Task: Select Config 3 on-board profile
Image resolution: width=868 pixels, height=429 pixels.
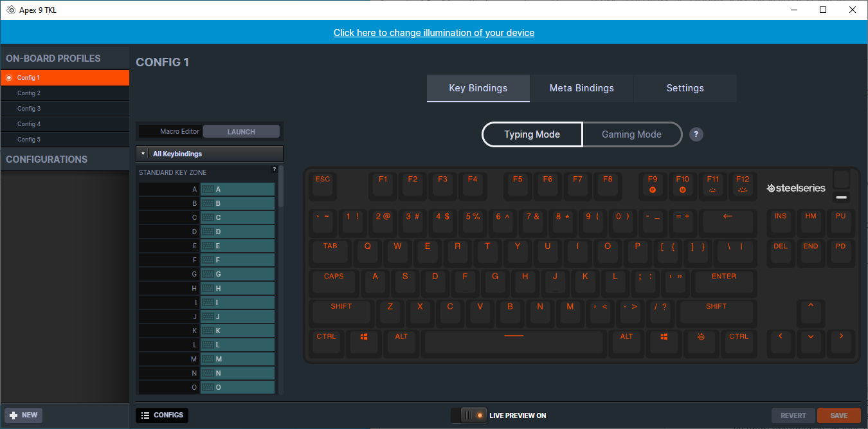Action: point(29,109)
